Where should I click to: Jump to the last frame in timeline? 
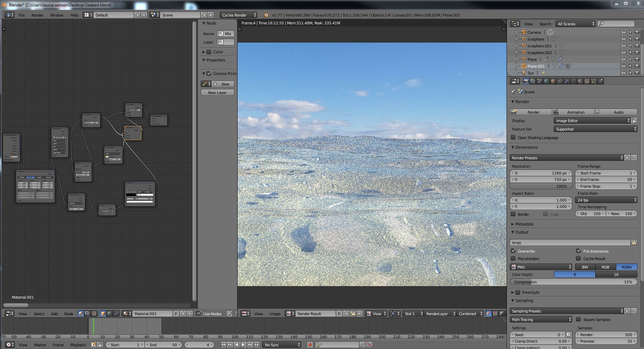click(x=257, y=345)
